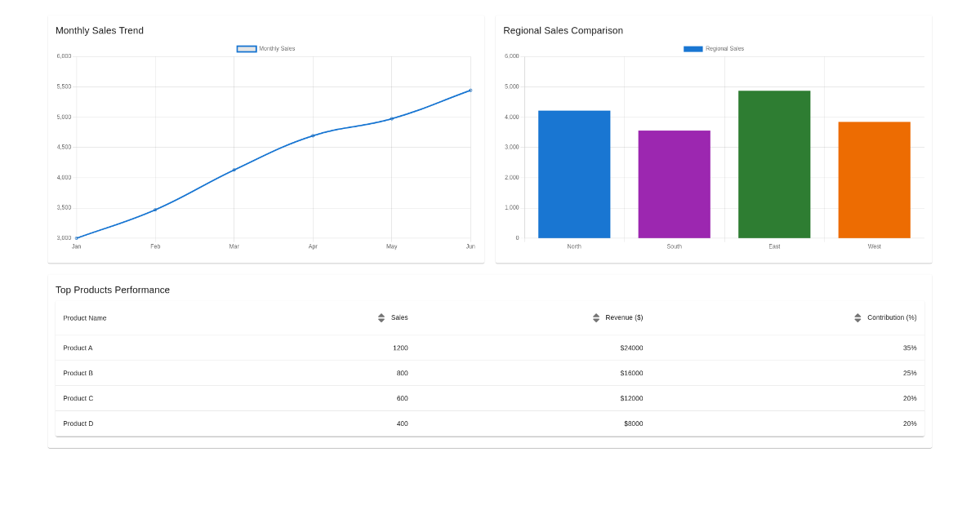The width and height of the screenshot is (980, 514).
Task: Select the blue North bar
Action: coord(574,174)
